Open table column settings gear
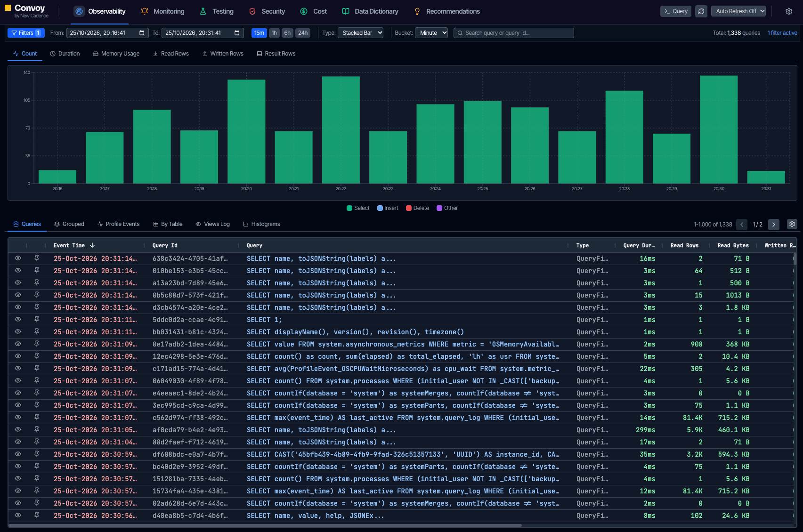803x532 pixels. coord(792,225)
